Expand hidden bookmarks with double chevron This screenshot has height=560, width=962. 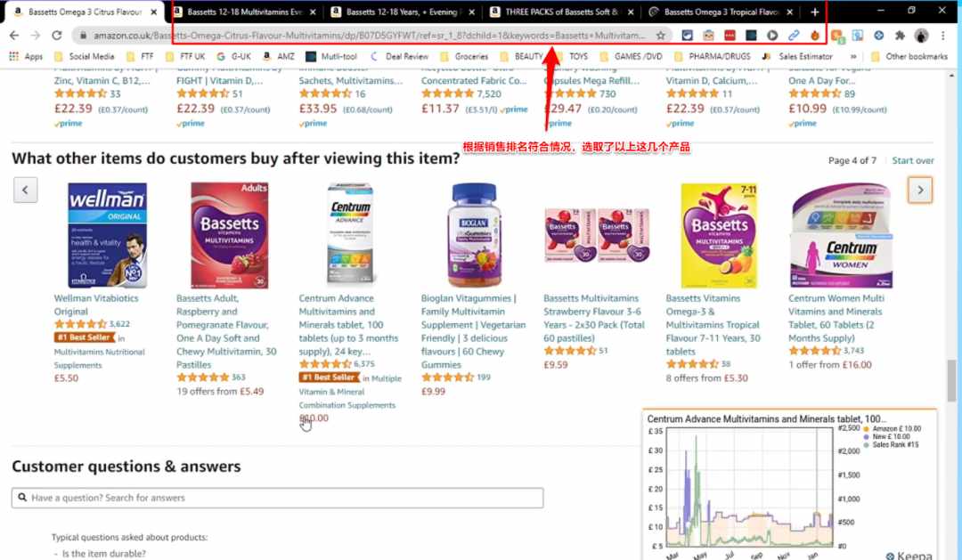click(x=852, y=56)
